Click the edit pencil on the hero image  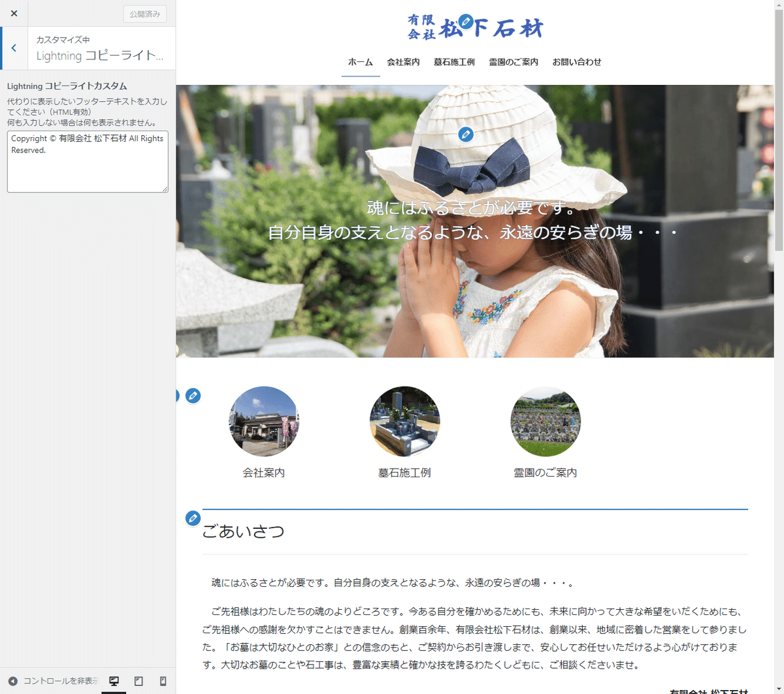tap(466, 134)
